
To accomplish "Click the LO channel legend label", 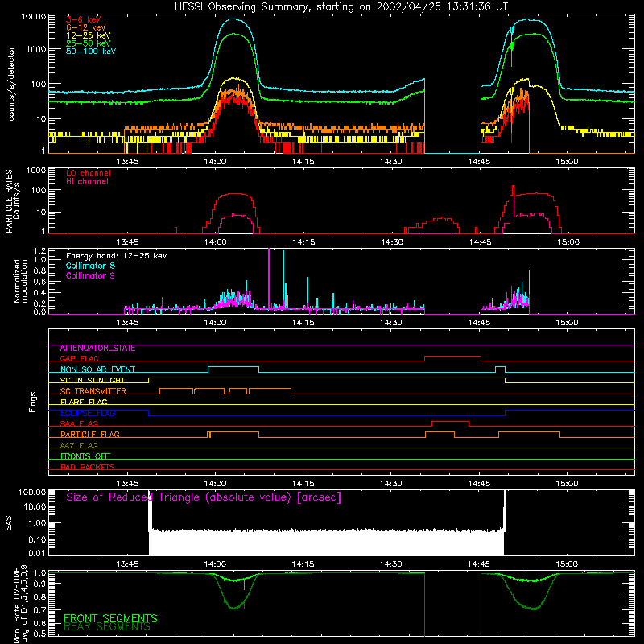I will click(88, 173).
